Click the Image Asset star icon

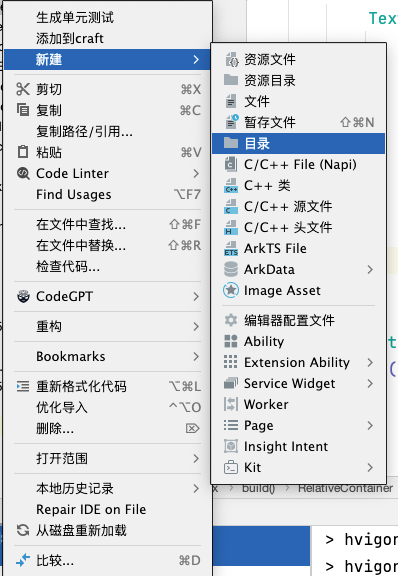[x=231, y=291]
